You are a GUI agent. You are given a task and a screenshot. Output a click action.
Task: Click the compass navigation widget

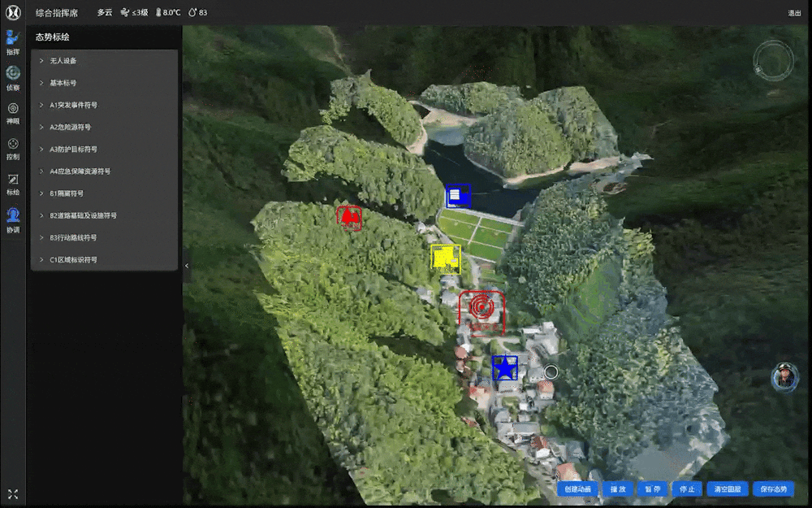pyautogui.click(x=772, y=61)
